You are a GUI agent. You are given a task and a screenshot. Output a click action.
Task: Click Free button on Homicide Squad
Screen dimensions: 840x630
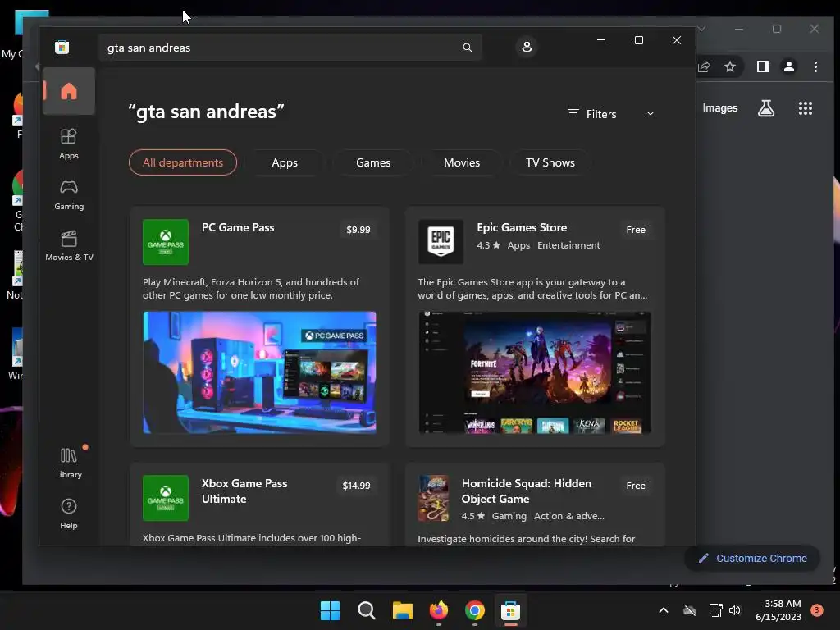coord(636,486)
